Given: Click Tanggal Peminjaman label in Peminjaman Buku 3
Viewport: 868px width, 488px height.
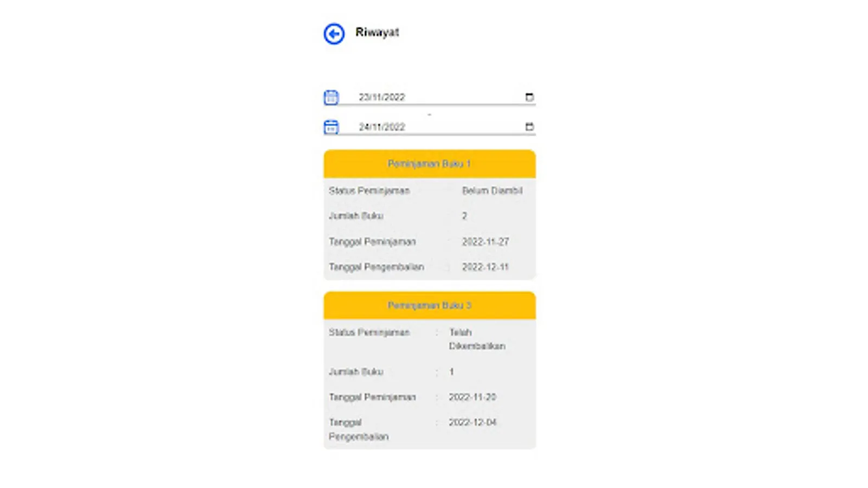Looking at the screenshot, I should [372, 397].
